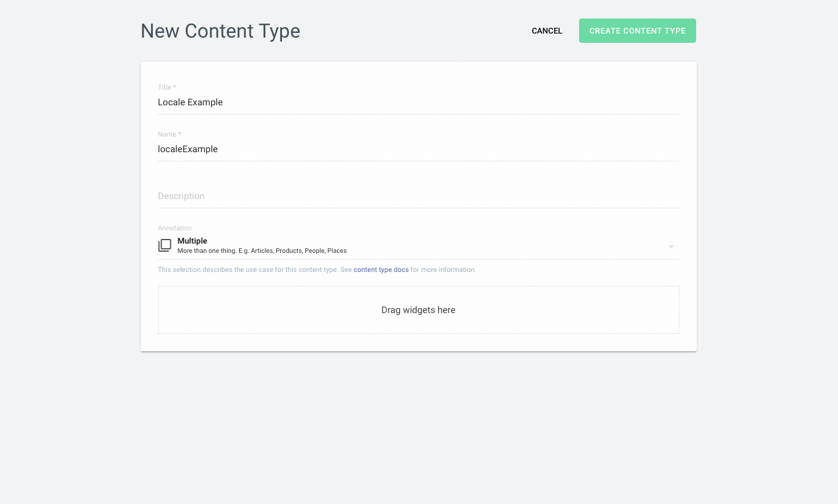Click the 'for more information' text
838x504 pixels.
point(443,270)
